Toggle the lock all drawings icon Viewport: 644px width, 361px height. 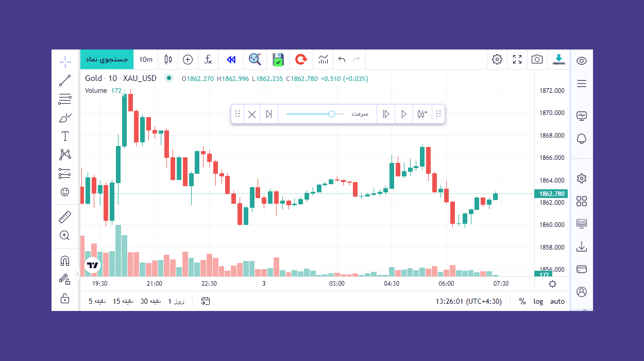tap(65, 298)
